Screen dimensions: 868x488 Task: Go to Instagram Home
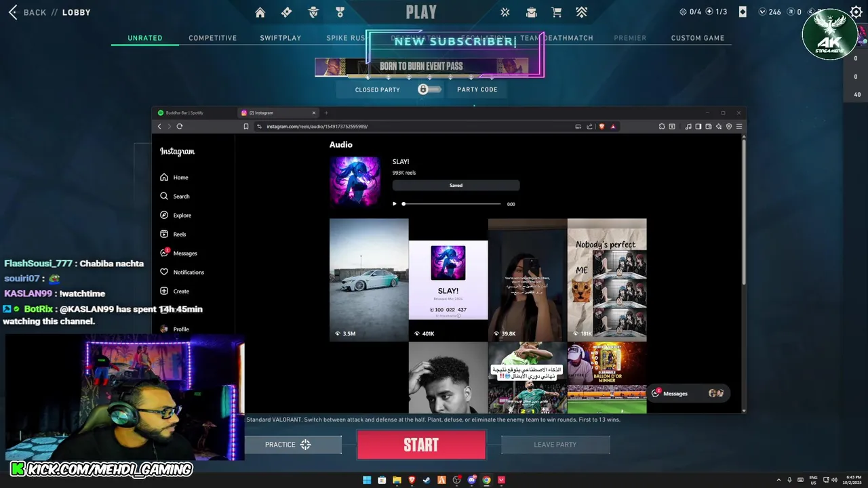pos(174,177)
